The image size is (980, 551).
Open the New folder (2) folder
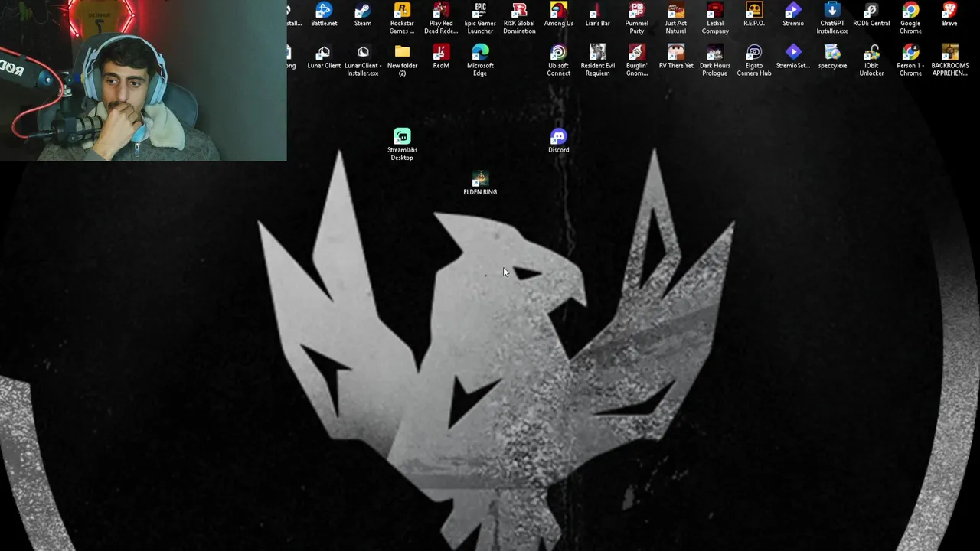tap(402, 60)
